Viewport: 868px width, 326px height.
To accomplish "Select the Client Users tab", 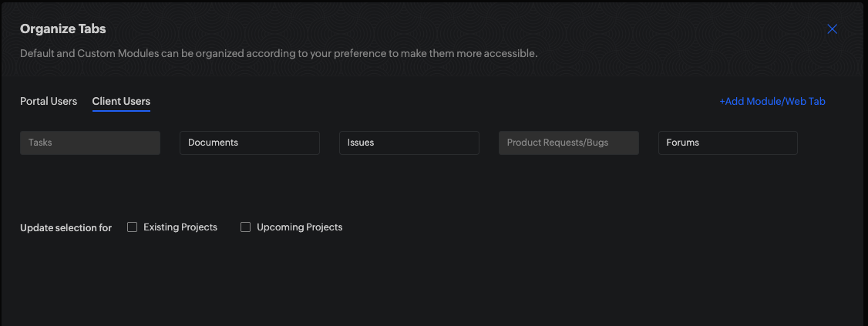I will pos(121,101).
